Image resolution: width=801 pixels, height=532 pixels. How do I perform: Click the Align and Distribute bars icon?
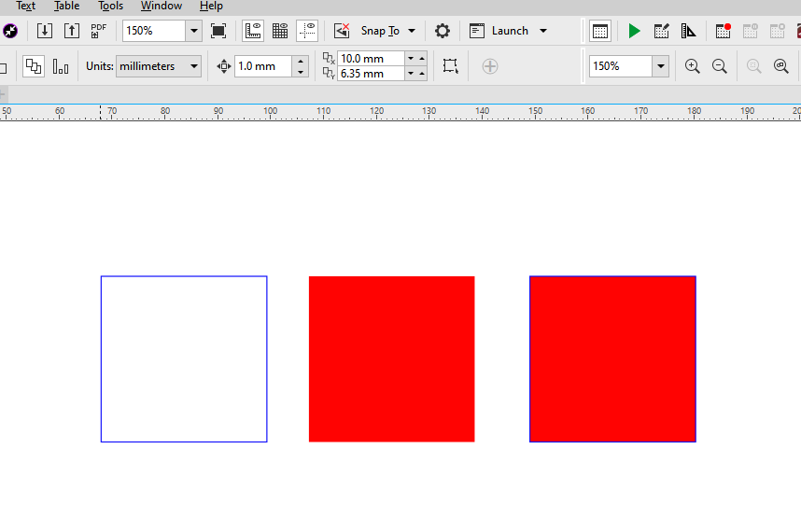(x=61, y=66)
